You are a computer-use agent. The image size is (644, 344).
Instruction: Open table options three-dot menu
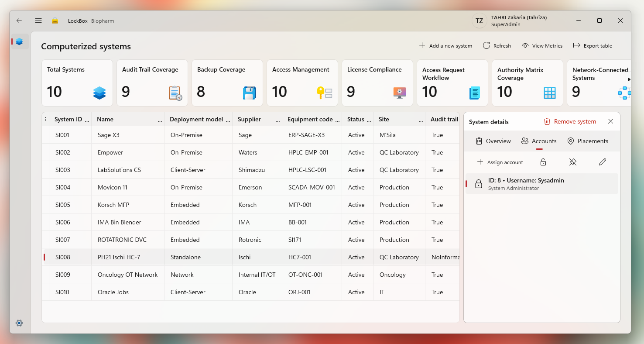click(x=45, y=119)
